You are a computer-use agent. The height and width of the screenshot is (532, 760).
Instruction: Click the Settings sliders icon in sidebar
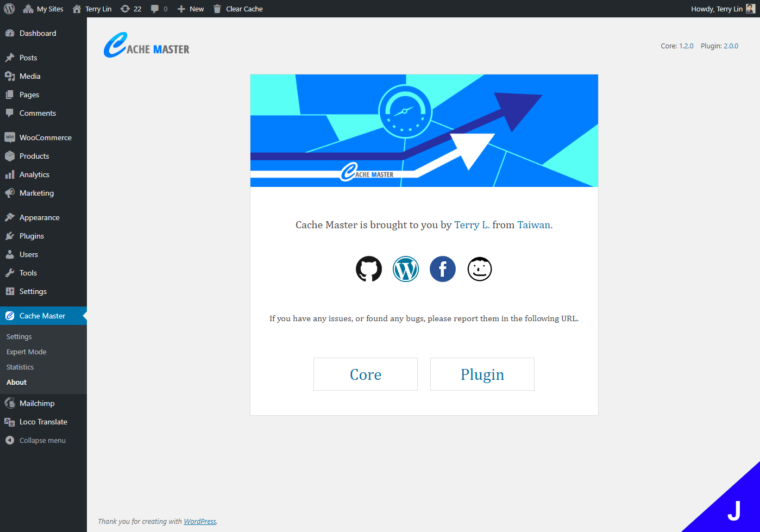pos(10,291)
